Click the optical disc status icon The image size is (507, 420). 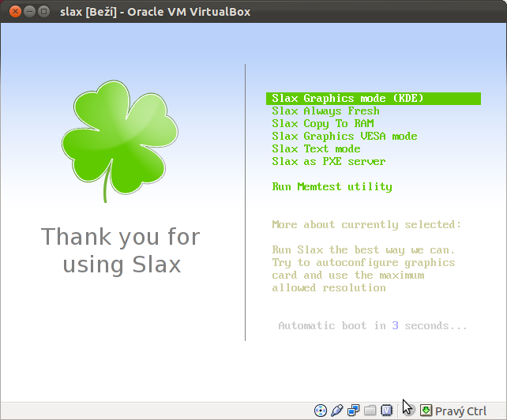[321, 411]
